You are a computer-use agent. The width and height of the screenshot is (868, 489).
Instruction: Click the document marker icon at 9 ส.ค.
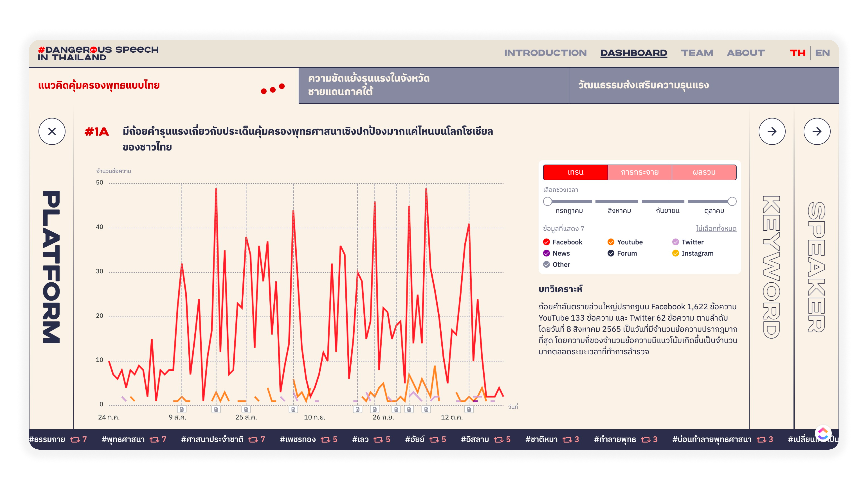[x=182, y=409]
